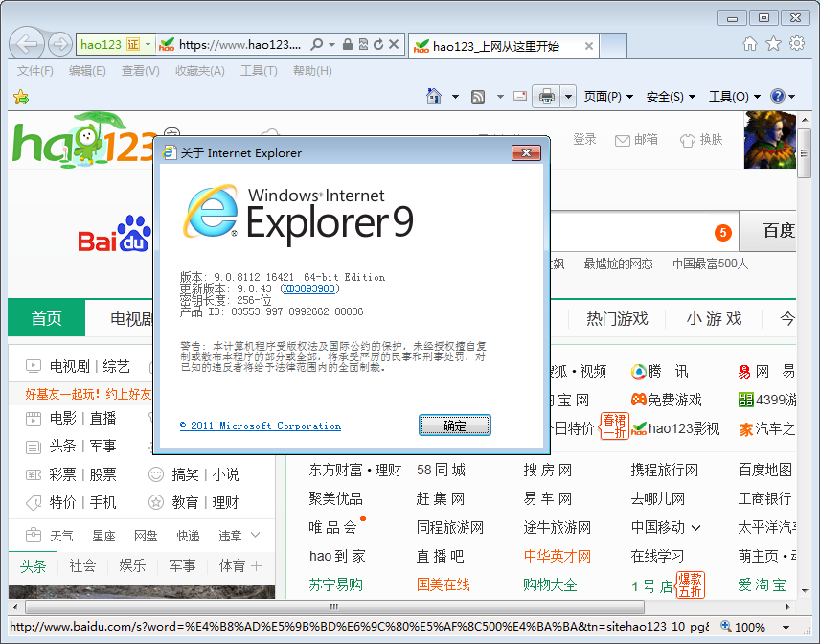Open the search provider dropdown in address bar
This screenshot has height=644, width=820.
tap(331, 44)
